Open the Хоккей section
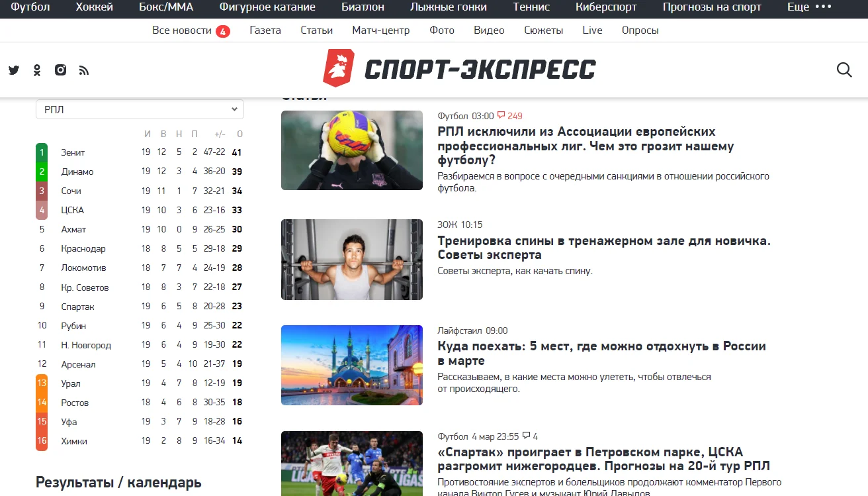868x496 pixels. [x=95, y=7]
